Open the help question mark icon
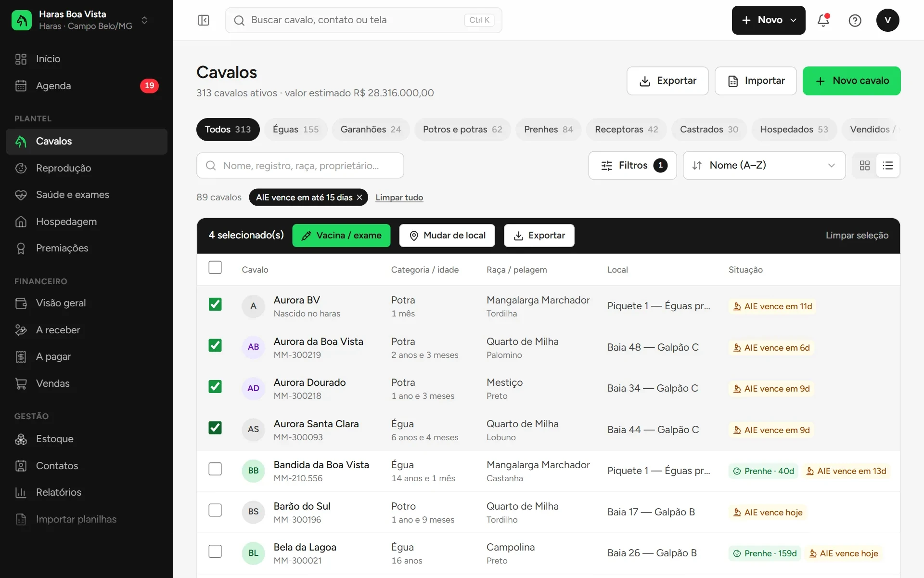924x578 pixels. [x=855, y=20]
